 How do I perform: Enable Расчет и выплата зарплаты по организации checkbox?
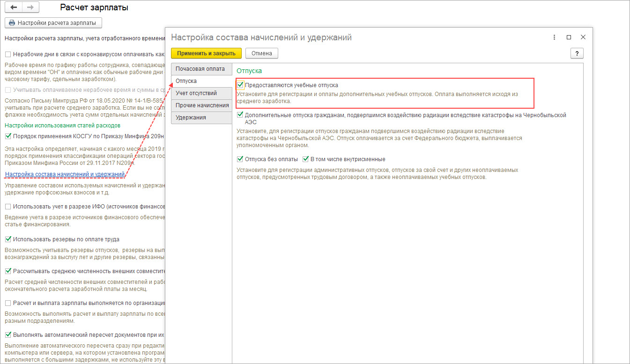[8, 303]
